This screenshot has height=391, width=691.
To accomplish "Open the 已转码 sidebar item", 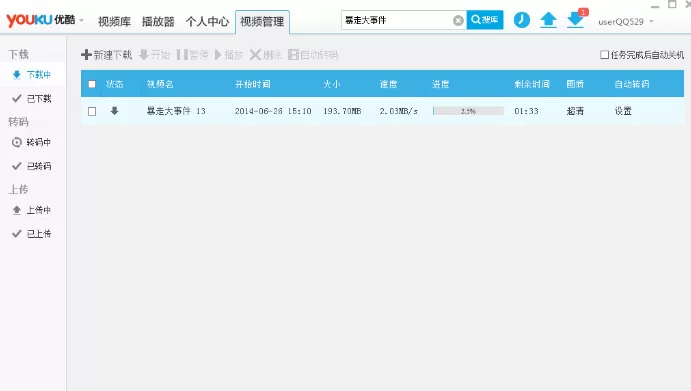I will [33, 166].
